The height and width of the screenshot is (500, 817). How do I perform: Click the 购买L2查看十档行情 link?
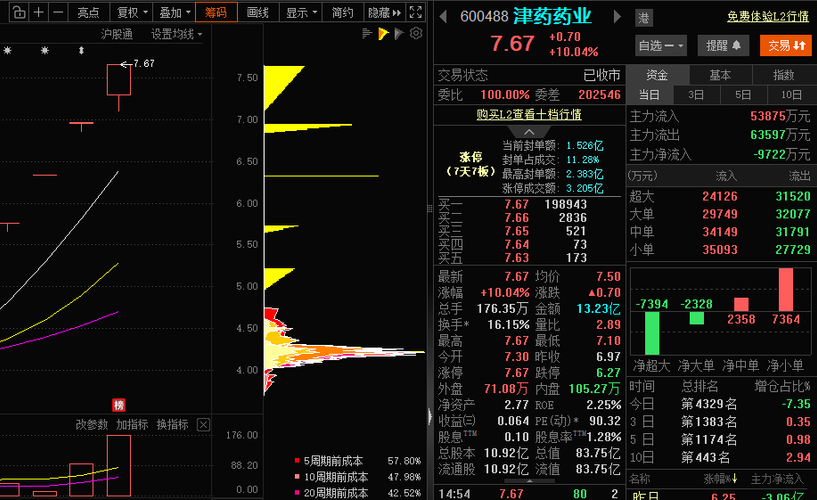[529, 114]
